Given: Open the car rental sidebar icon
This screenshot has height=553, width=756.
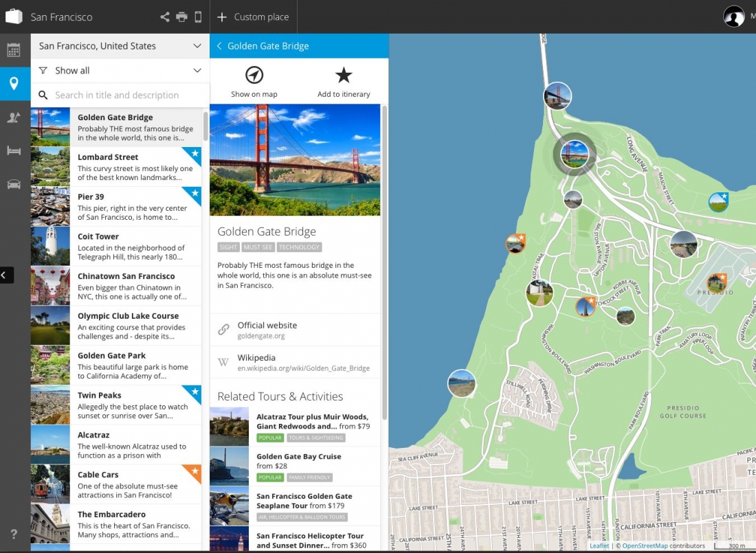Looking at the screenshot, I should [14, 184].
